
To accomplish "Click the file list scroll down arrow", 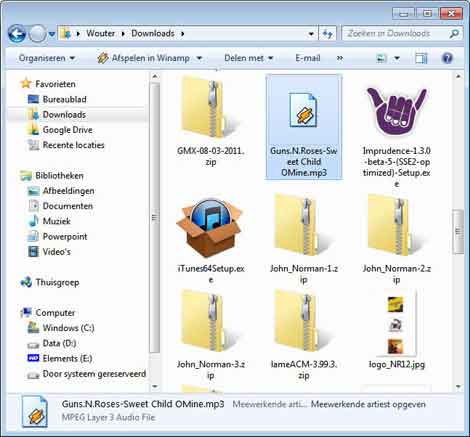I will pos(458,387).
